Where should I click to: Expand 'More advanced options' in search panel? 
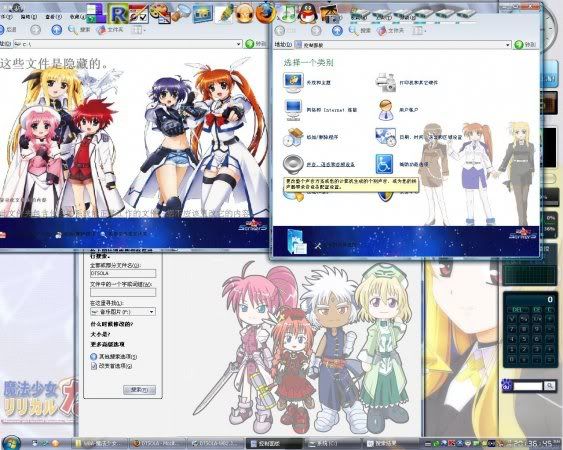click(107, 344)
